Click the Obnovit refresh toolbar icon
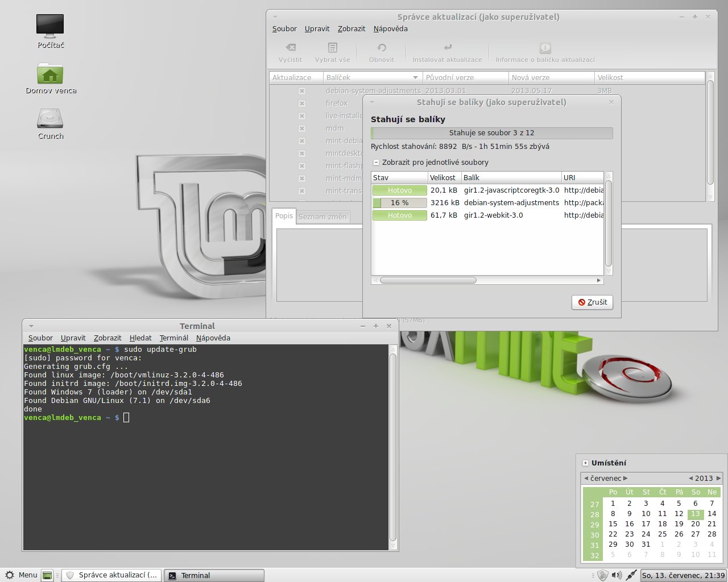Screen dimensions: 728x582 382,48
